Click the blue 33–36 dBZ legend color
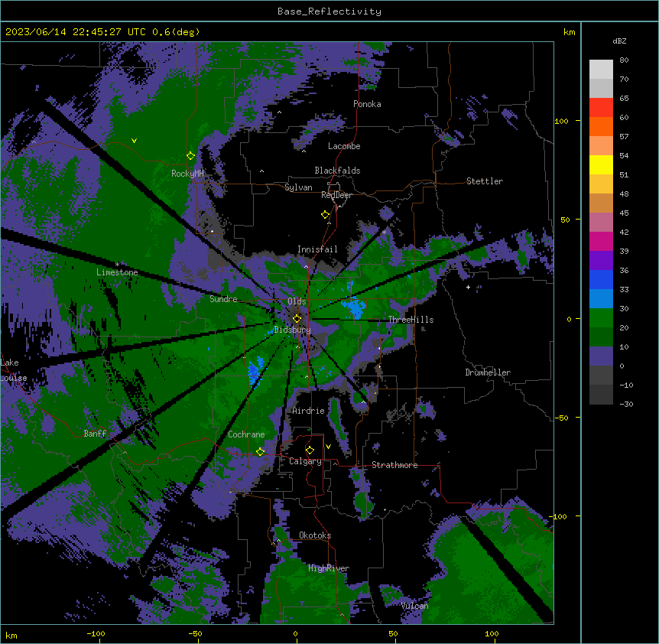 [601, 280]
